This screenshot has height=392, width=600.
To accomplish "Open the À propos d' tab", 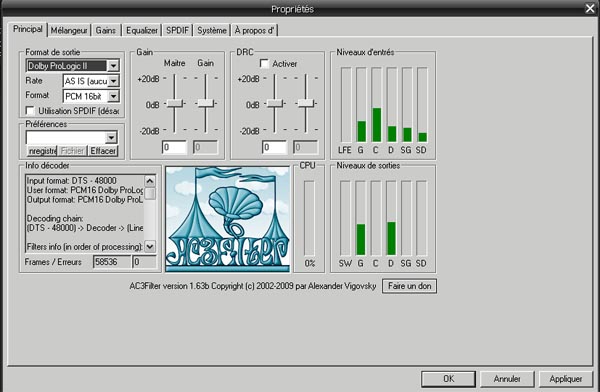I will [x=254, y=31].
